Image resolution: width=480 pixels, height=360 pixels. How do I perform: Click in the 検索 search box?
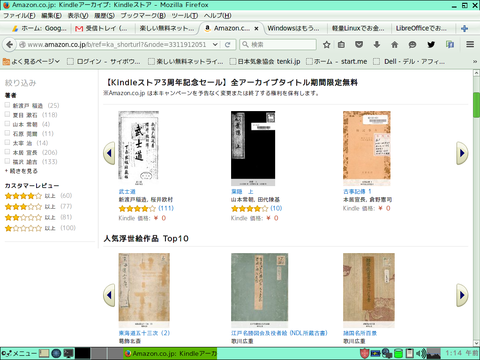point(278,44)
